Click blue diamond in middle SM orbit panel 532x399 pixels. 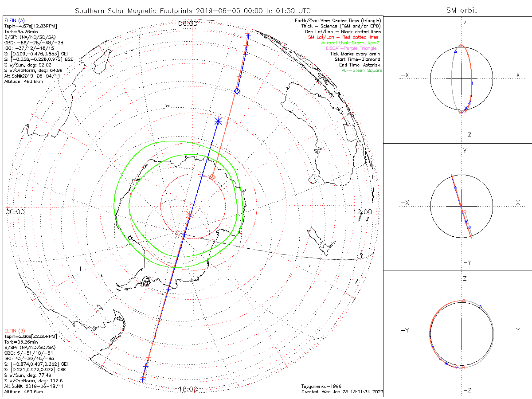click(470, 227)
